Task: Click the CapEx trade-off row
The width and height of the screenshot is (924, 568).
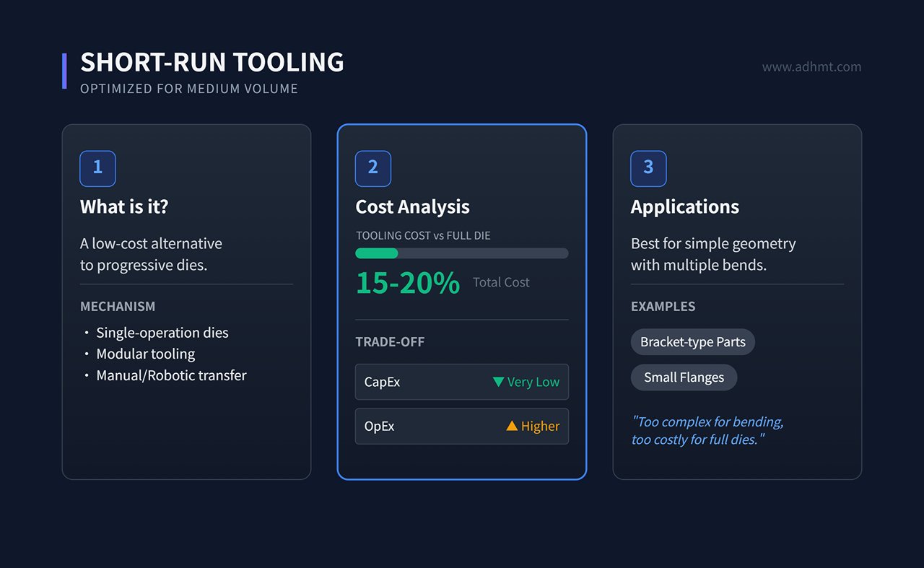Action: coord(461,382)
